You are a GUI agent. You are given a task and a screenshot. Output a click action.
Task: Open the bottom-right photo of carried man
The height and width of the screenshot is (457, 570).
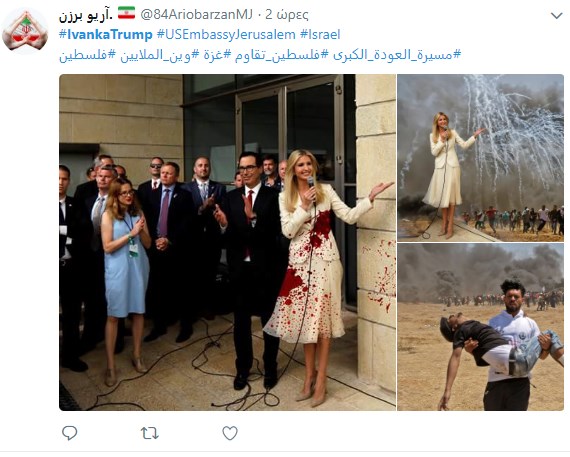(x=480, y=327)
